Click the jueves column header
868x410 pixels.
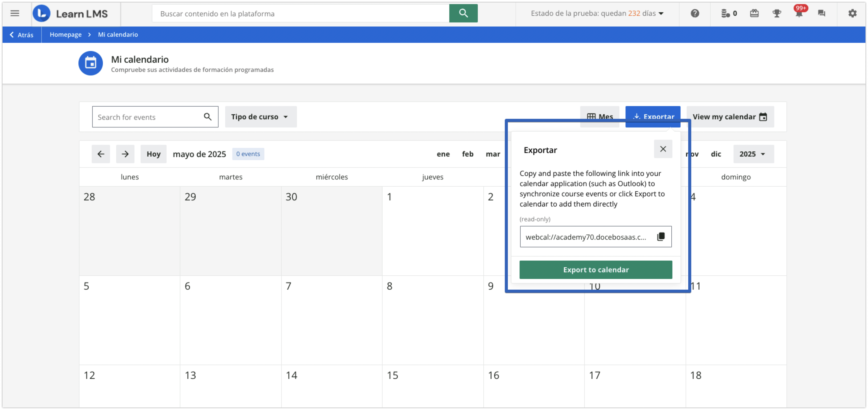pyautogui.click(x=433, y=177)
